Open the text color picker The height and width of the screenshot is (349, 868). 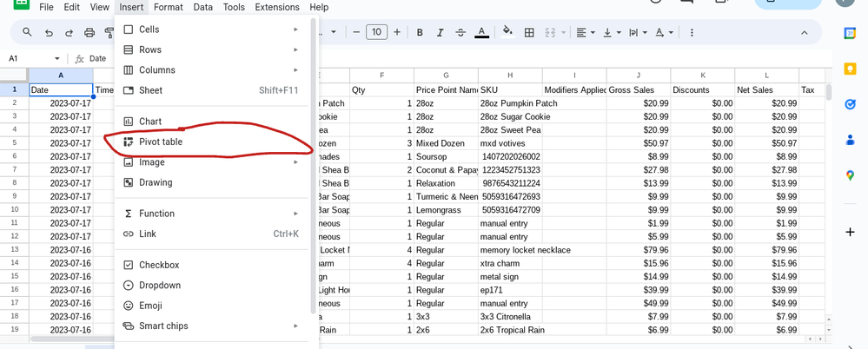(481, 33)
